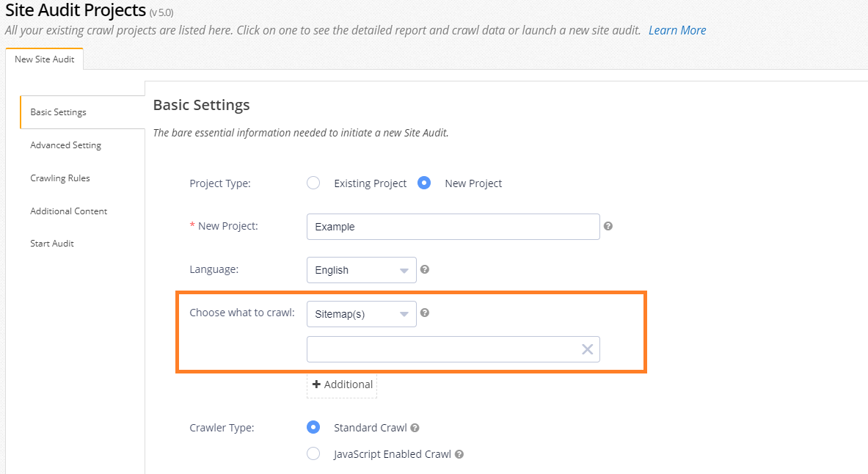
Task: Add an Additional sitemap field
Action: pos(342,384)
